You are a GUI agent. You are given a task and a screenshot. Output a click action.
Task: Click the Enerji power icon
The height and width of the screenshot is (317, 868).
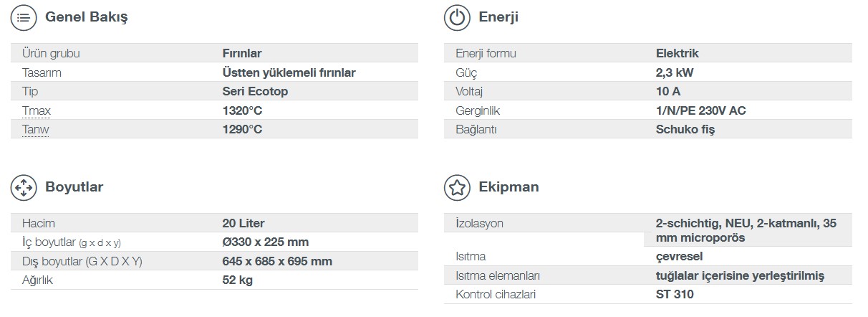pos(457,18)
